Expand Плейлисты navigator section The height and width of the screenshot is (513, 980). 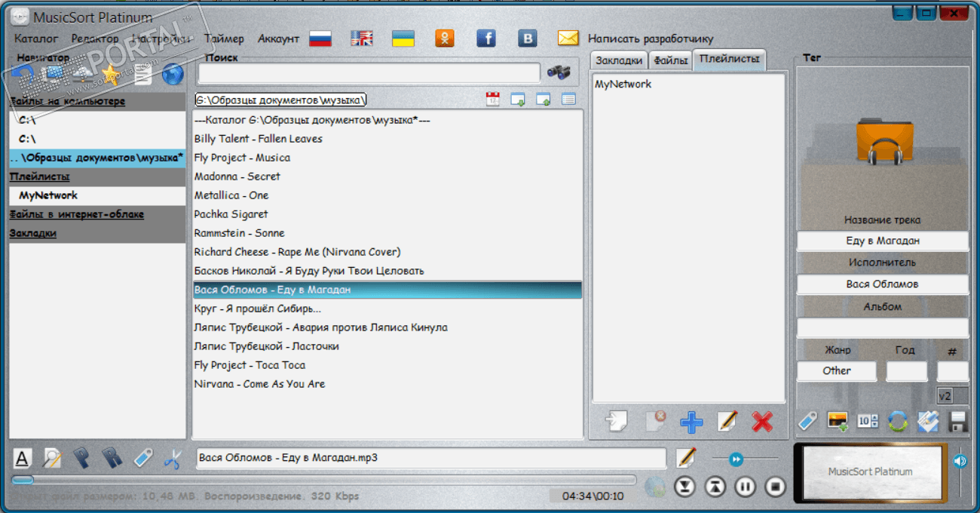[x=96, y=177]
